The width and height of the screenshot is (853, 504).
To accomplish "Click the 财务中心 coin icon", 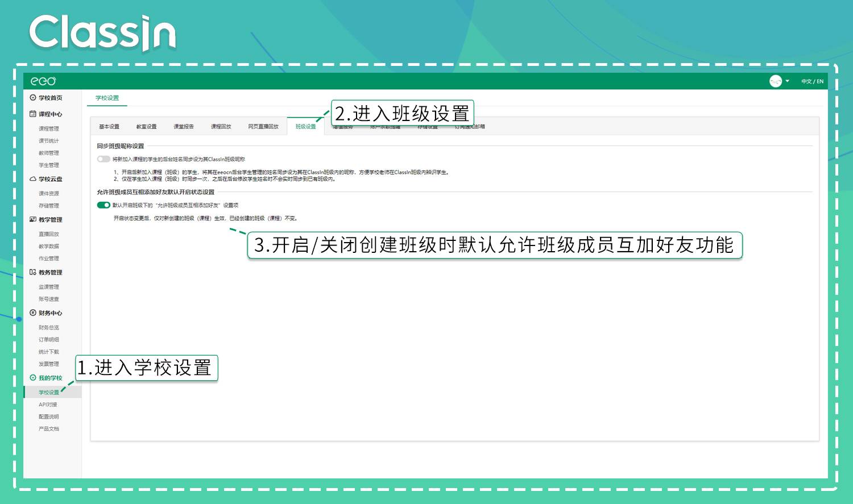I will coord(33,313).
